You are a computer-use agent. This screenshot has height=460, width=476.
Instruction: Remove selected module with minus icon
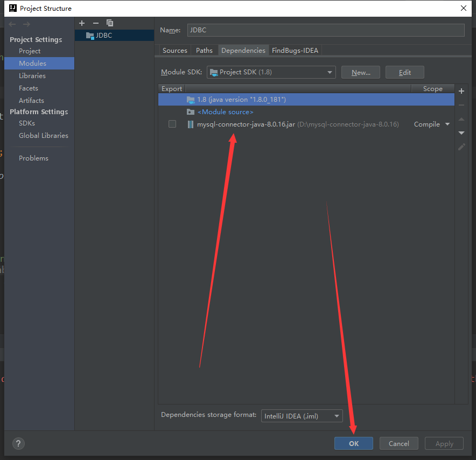coord(96,23)
